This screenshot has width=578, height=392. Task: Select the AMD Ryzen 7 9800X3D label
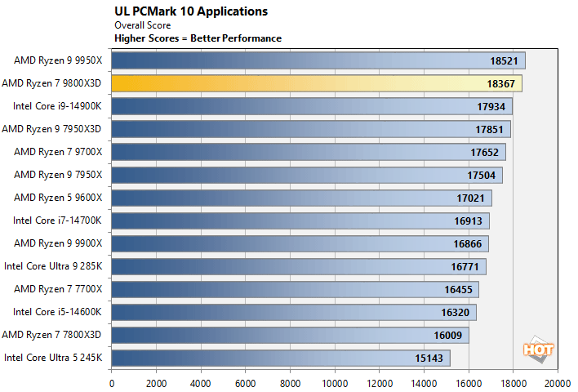tap(51, 83)
